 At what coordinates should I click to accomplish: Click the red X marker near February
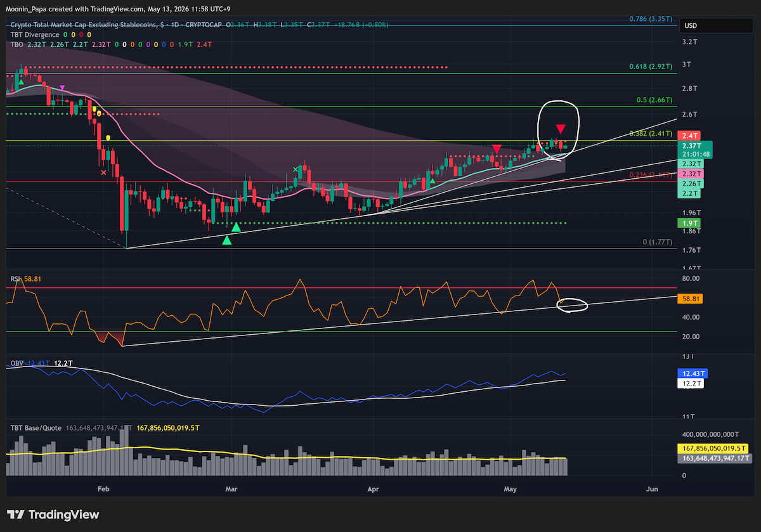point(104,172)
